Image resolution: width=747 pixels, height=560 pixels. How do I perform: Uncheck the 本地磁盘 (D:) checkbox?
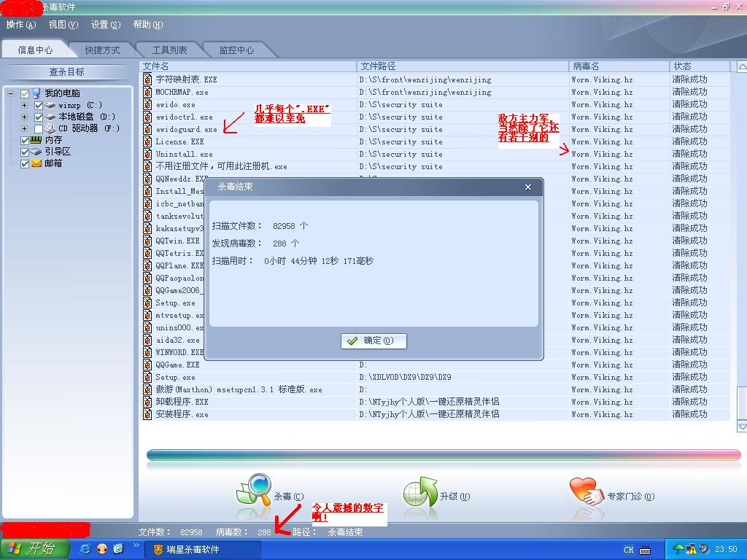(x=39, y=117)
